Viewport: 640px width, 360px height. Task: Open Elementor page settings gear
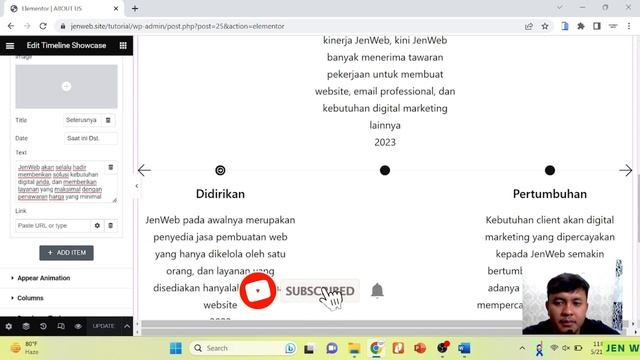[9, 326]
